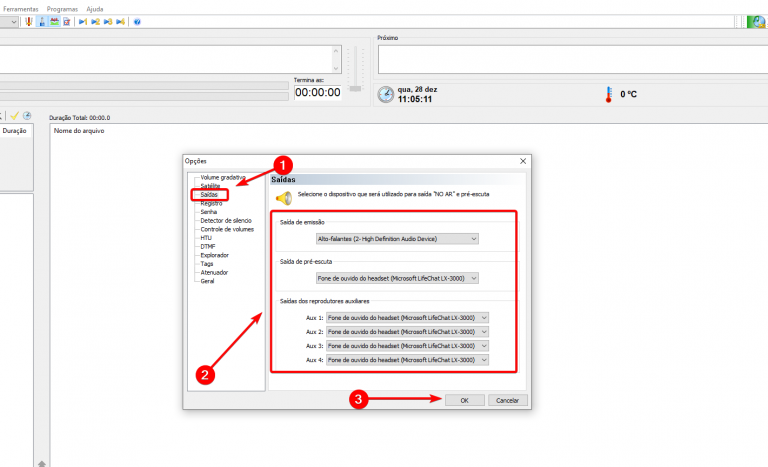
Task: Open the Ajuda menu
Action: pyautogui.click(x=95, y=7)
